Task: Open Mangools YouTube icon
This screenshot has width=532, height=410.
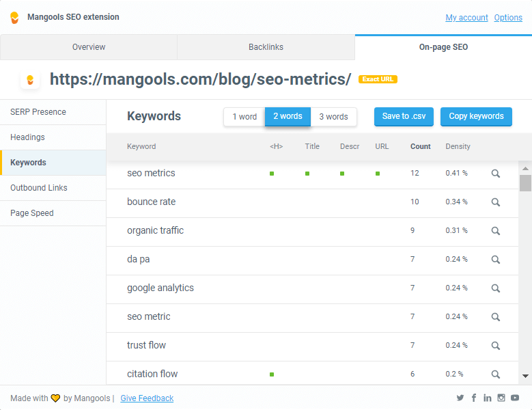Action: (515, 398)
